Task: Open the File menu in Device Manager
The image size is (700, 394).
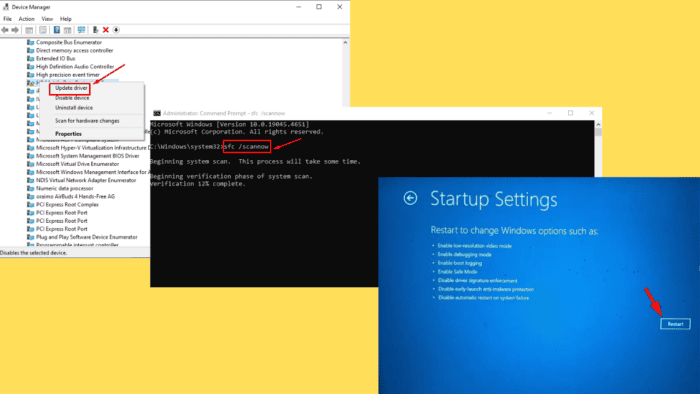Action: click(8, 19)
